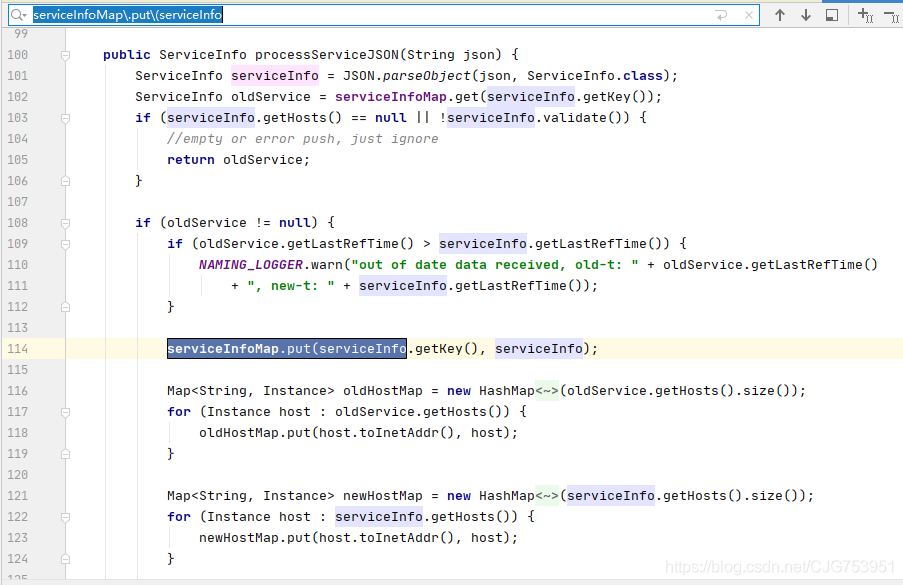Click oldService variable declaration on line 102
The image size is (903, 585).
[271, 97]
